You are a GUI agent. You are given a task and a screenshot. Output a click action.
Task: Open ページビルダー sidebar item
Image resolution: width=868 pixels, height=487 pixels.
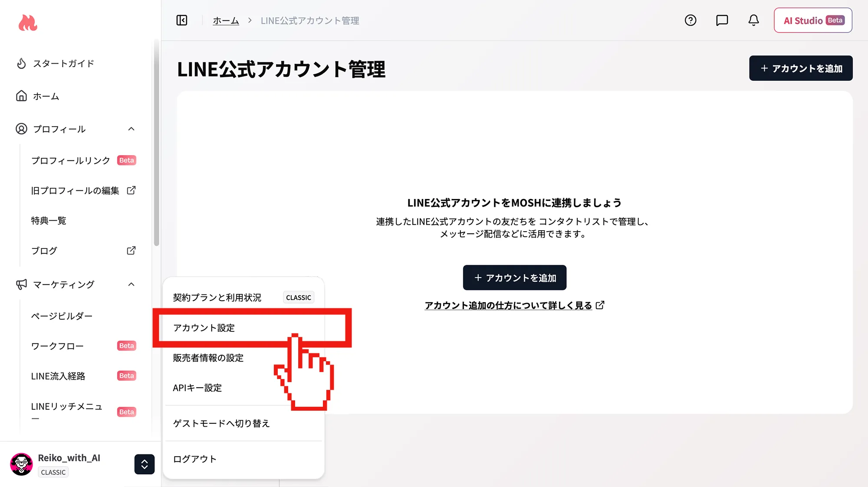62,316
